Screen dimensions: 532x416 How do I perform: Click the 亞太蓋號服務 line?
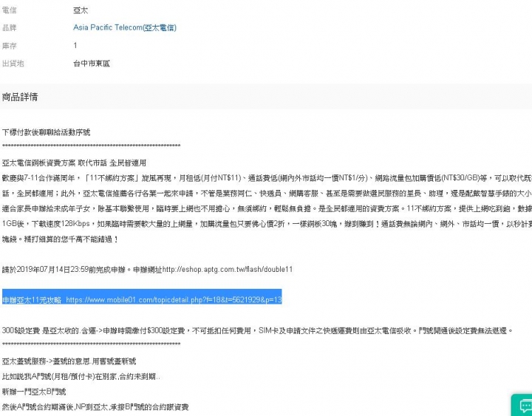click(x=69, y=361)
